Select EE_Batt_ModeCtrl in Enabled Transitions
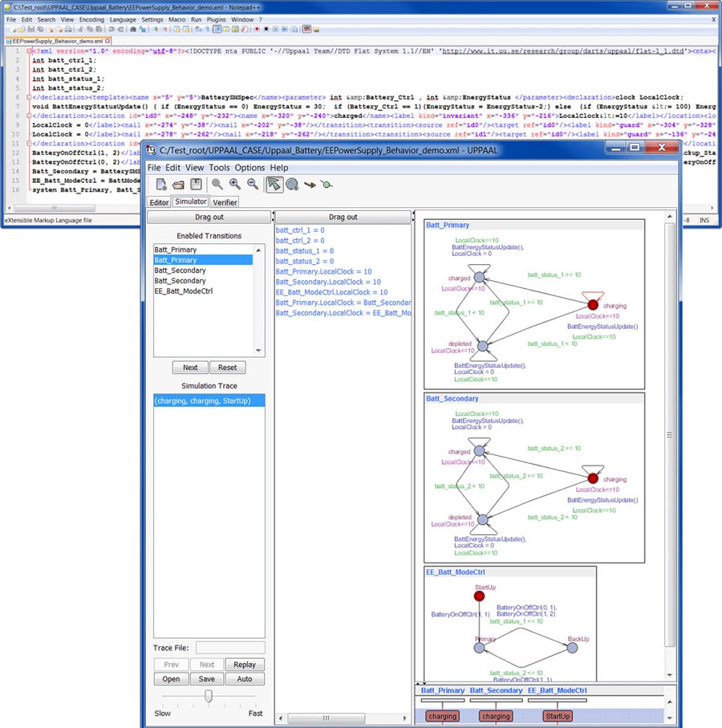 click(x=203, y=291)
